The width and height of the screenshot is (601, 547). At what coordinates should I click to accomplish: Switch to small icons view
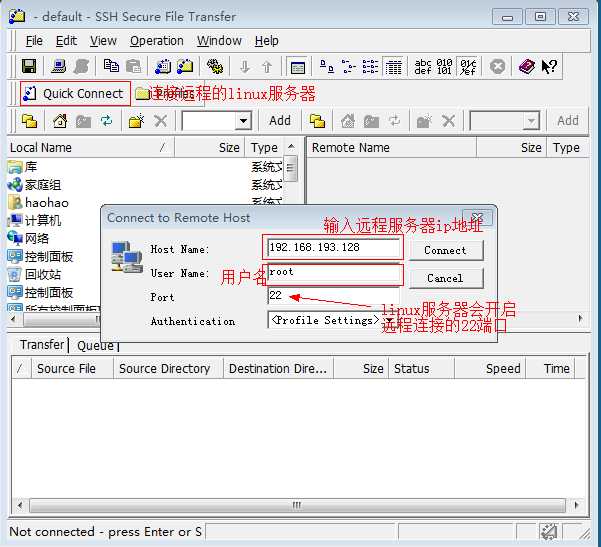349,67
